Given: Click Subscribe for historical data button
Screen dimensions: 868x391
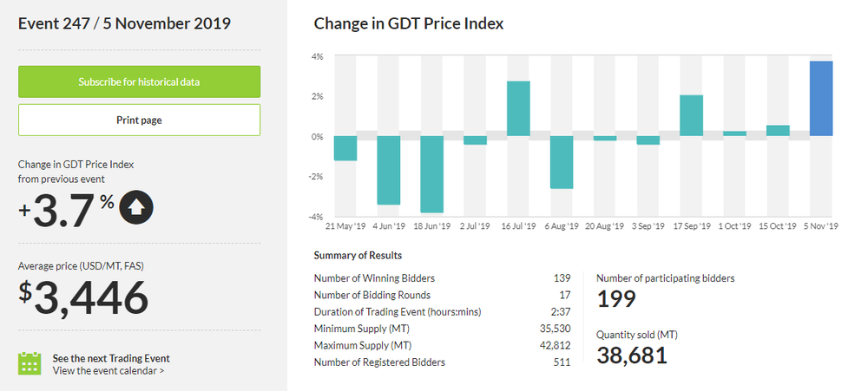Looking at the screenshot, I should 139,82.
